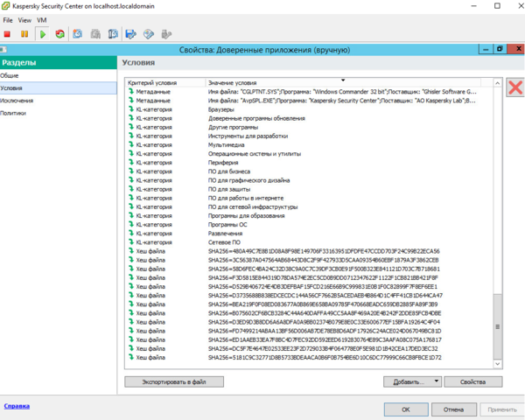This screenshot has height=420, width=525.
Task: Open the File menu
Action: (9, 19)
